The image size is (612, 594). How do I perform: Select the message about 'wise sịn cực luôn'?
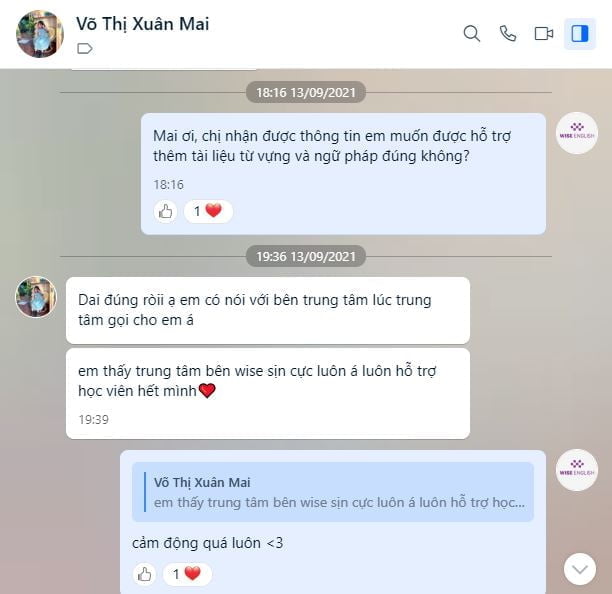coord(268,394)
